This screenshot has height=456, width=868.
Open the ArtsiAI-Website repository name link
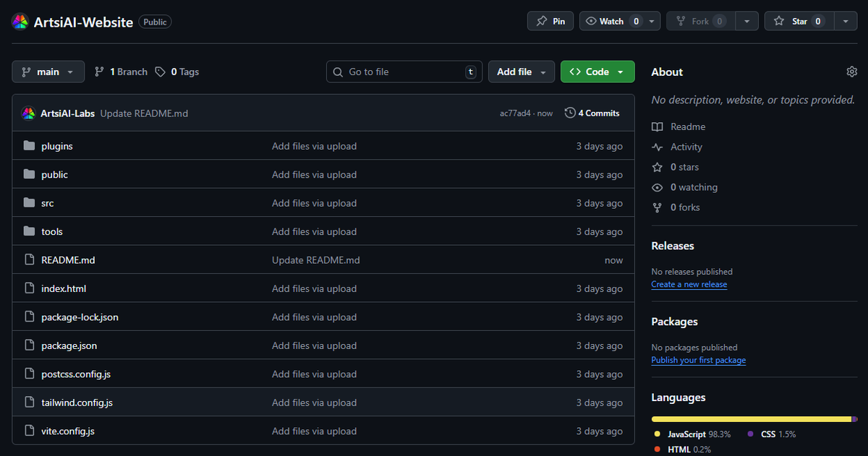point(83,22)
